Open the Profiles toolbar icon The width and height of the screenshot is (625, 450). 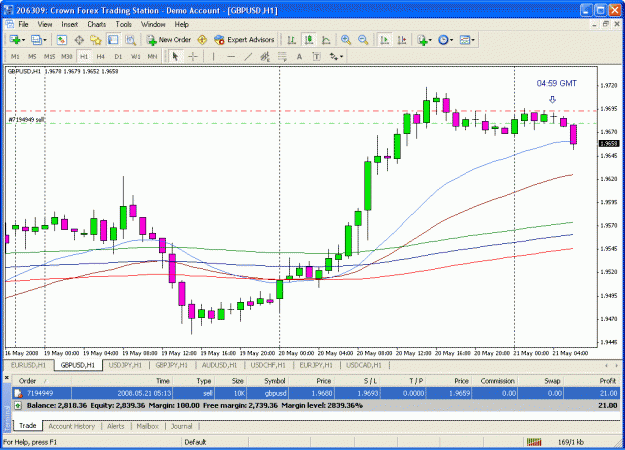click(x=36, y=40)
